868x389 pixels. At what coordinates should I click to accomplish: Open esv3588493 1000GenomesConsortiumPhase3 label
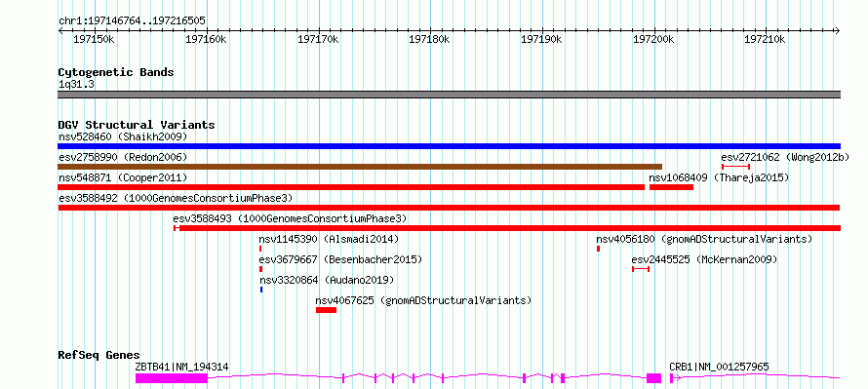(x=290, y=218)
